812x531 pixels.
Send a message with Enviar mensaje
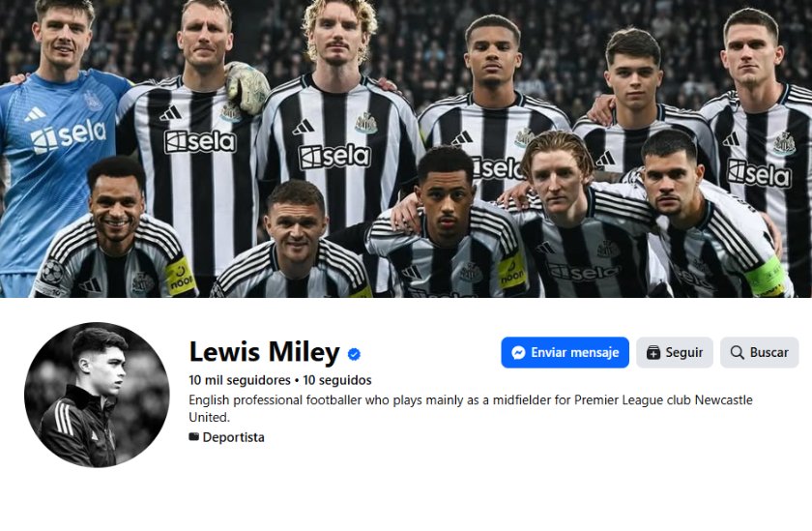[x=565, y=353]
